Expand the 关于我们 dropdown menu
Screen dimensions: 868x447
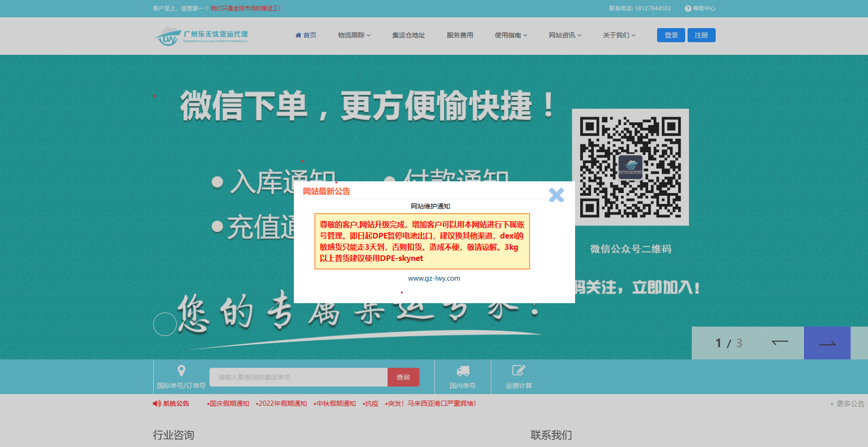(619, 35)
